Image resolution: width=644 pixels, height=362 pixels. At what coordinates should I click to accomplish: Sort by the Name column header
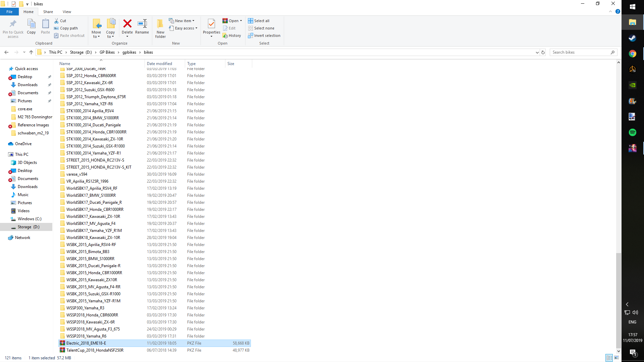(x=101, y=64)
